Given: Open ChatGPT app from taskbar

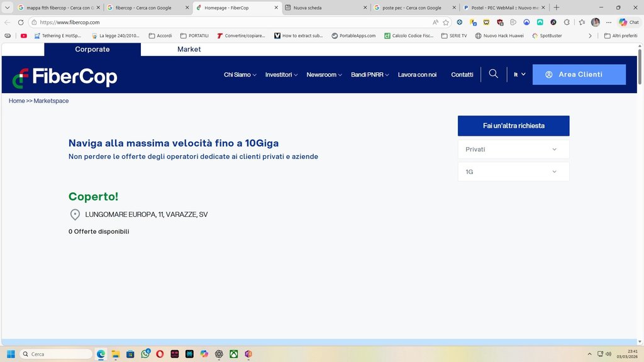Looking at the screenshot, I should tap(219, 354).
